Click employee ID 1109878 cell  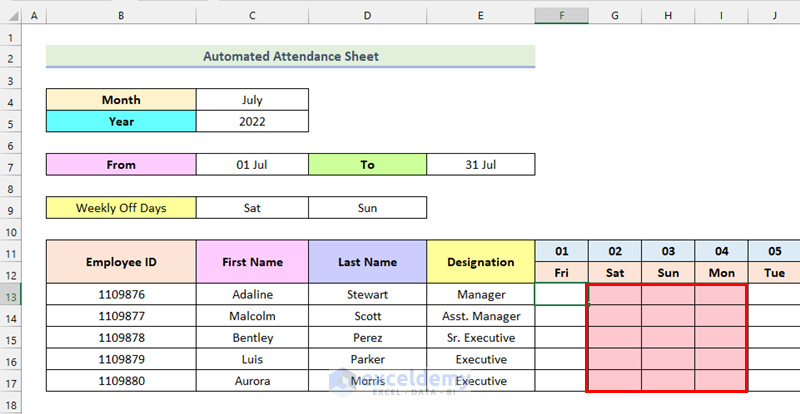pos(121,338)
